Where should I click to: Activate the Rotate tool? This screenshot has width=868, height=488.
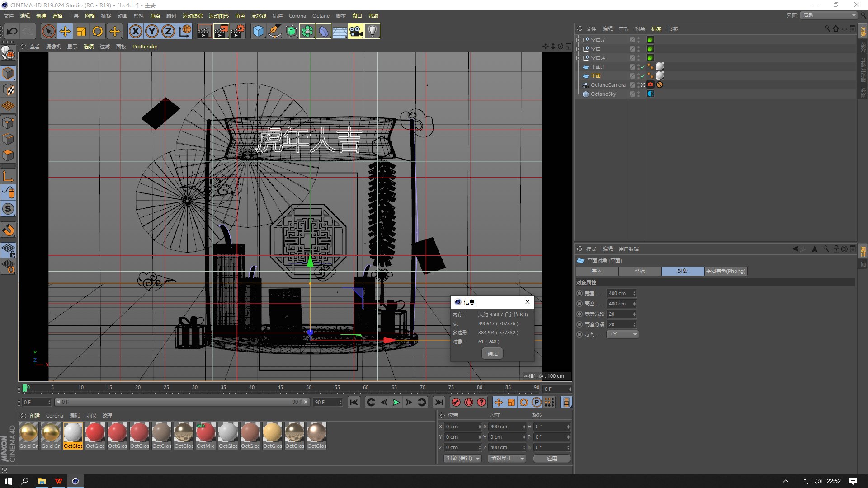[98, 31]
